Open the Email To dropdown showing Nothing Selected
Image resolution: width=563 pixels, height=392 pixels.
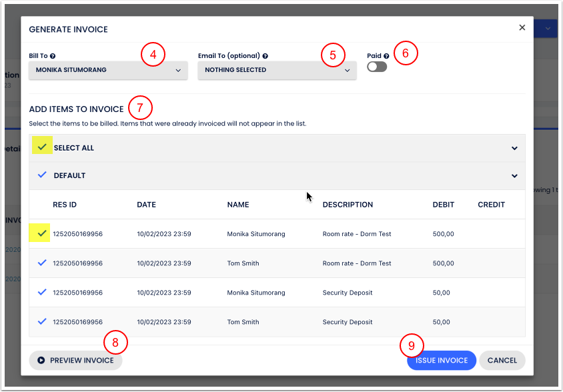(x=277, y=70)
